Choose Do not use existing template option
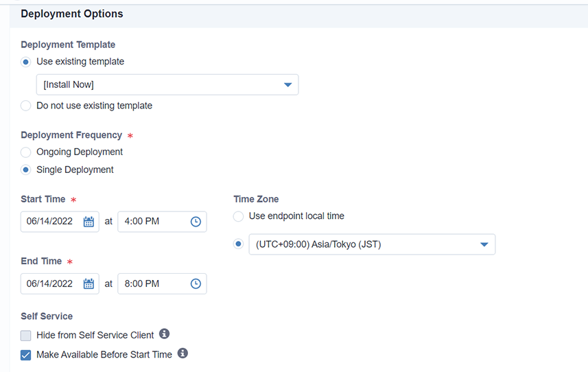 26,106
